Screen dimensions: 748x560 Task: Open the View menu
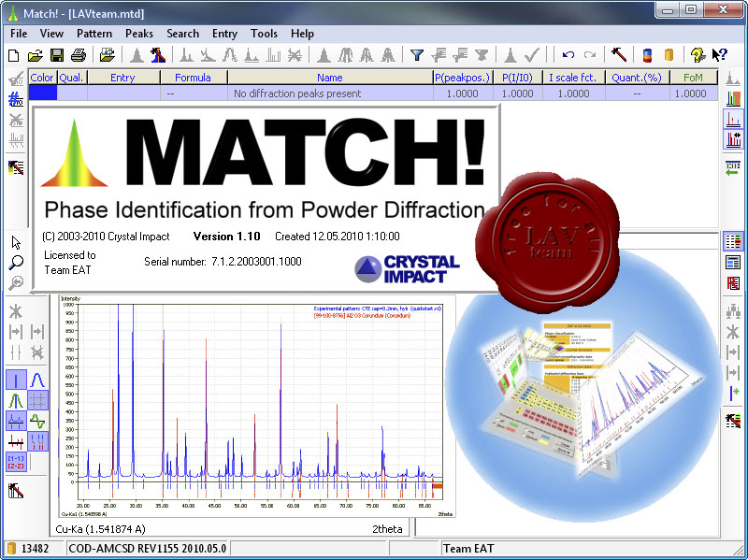coord(51,34)
